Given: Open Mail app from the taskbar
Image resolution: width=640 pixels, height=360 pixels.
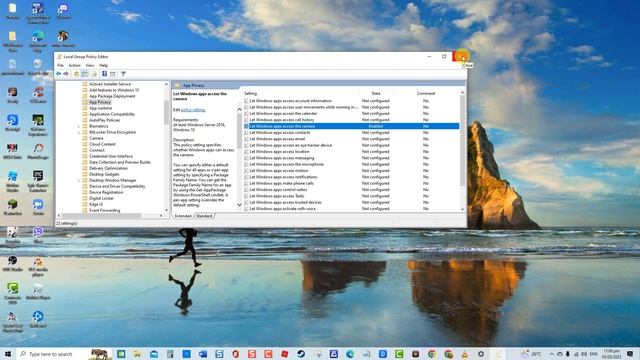Looking at the screenshot, I should tap(153, 354).
